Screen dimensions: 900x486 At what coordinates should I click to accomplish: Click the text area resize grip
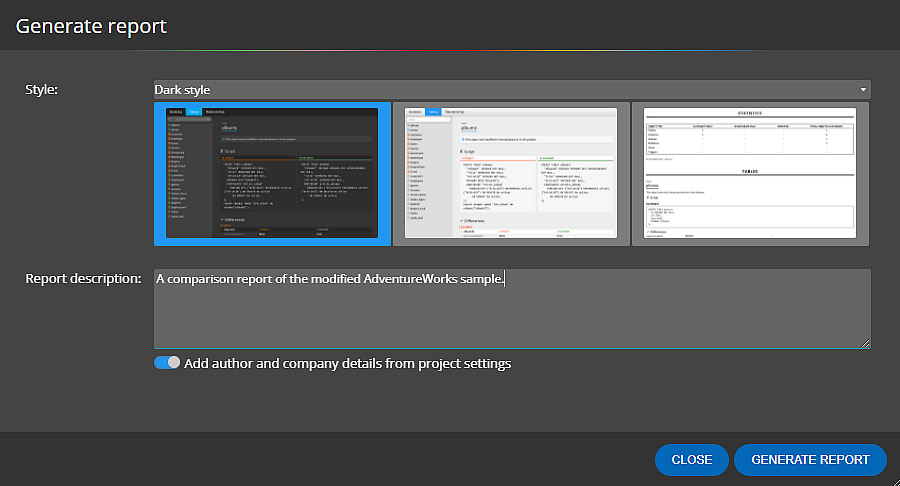pos(866,343)
